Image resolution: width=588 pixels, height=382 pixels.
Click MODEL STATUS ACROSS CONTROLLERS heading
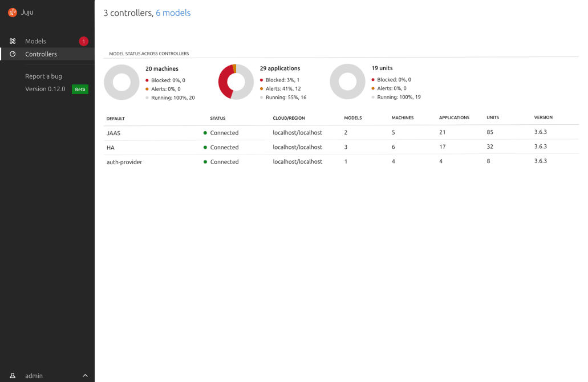pyautogui.click(x=149, y=54)
